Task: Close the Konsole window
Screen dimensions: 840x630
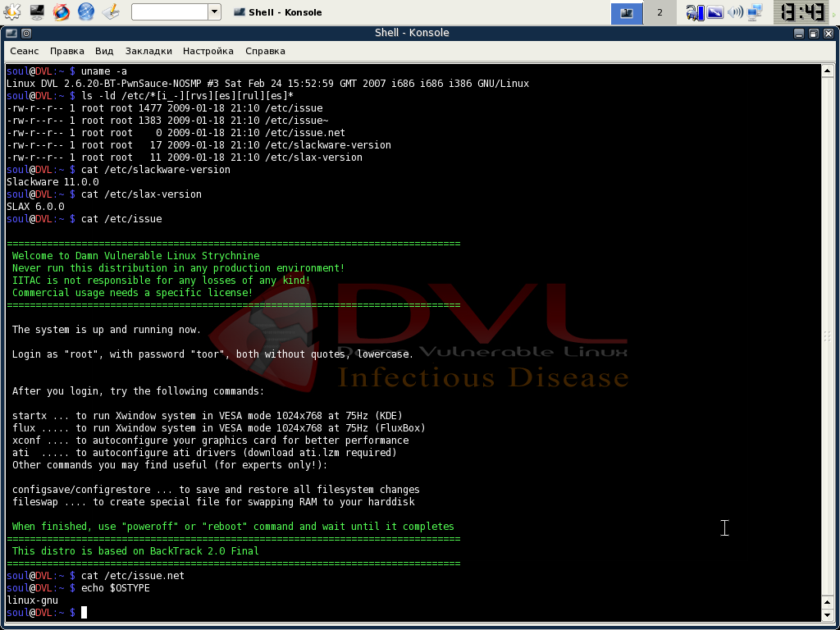Action: coord(829,33)
